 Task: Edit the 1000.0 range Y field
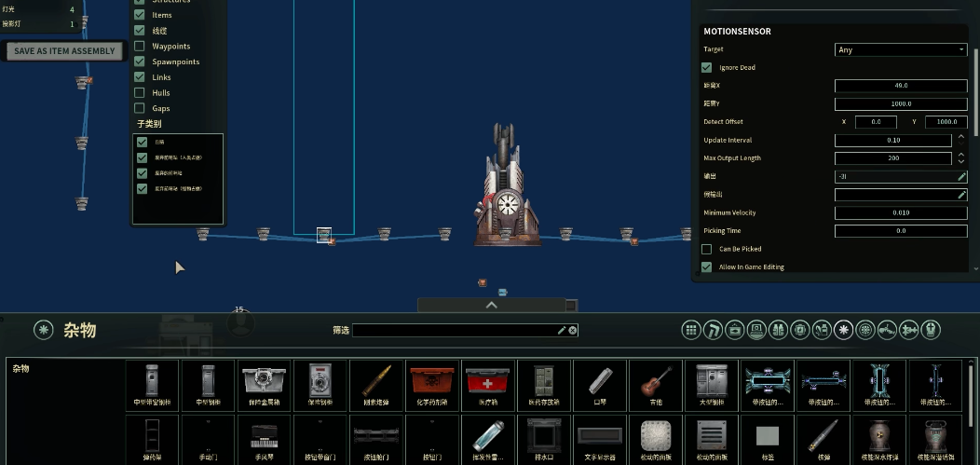pos(901,103)
